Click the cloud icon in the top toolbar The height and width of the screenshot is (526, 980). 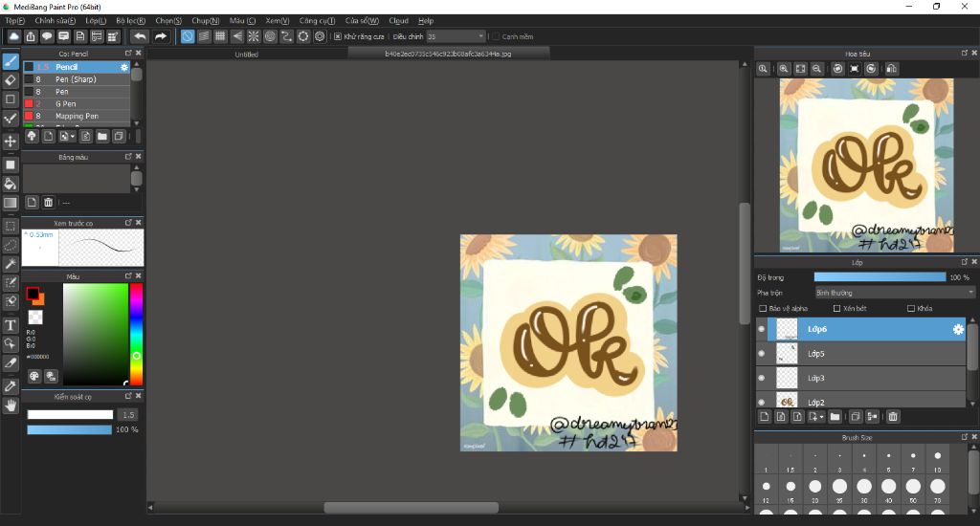pyautogui.click(x=13, y=36)
